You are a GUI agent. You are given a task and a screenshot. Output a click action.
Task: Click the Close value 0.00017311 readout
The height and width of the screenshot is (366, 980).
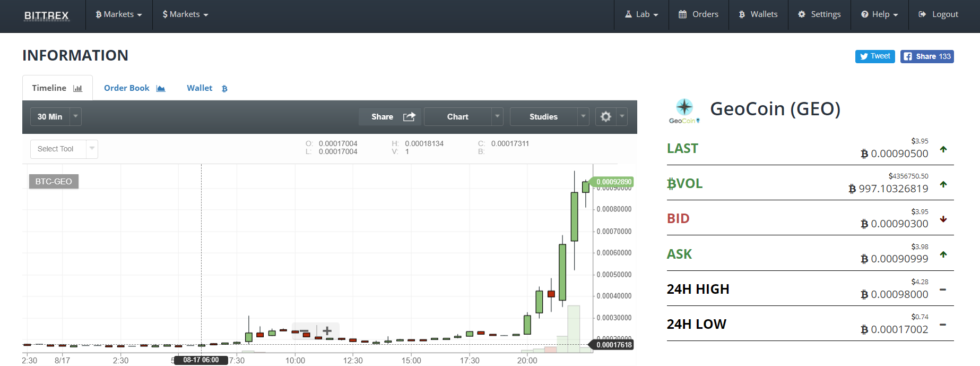(510, 143)
